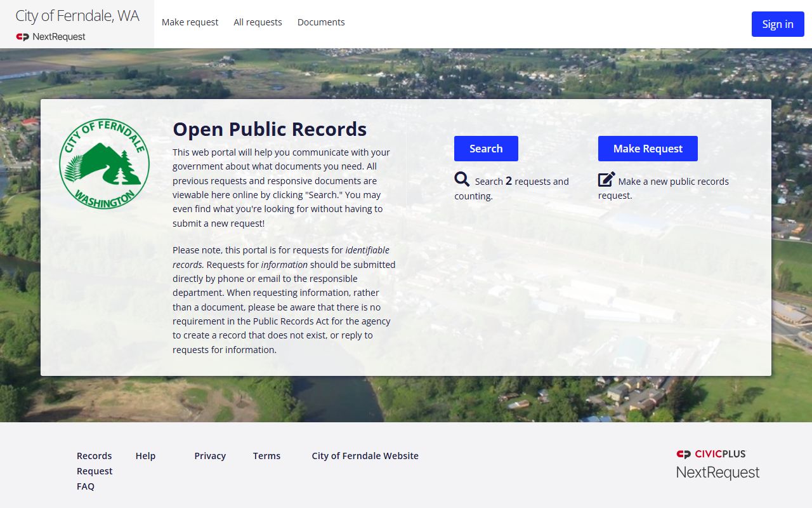This screenshot has width=812, height=508.
Task: Click the City of Ferndale, WA header title
Action: (77, 16)
